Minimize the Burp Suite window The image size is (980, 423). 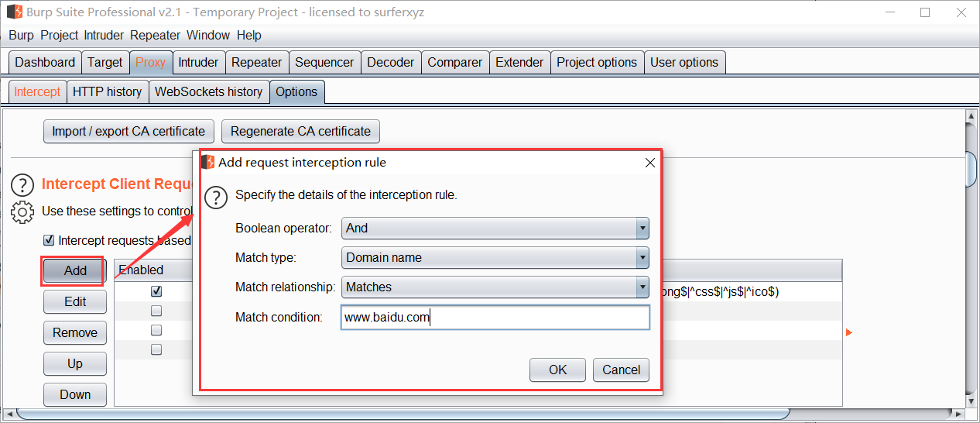click(x=890, y=12)
